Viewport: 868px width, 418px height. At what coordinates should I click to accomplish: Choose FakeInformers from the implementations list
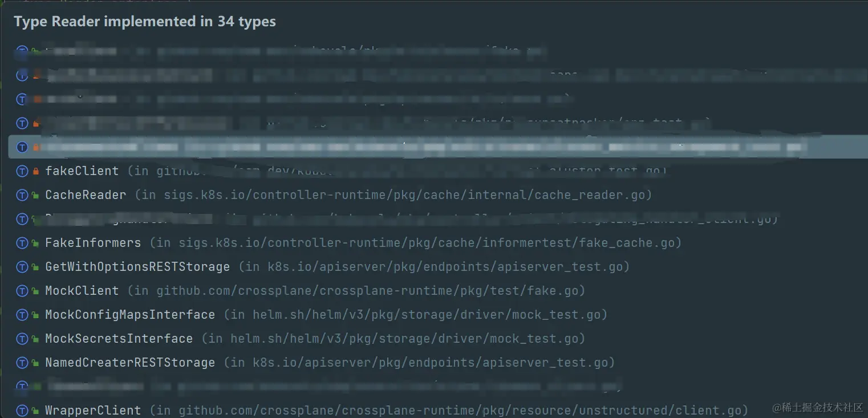coord(93,243)
